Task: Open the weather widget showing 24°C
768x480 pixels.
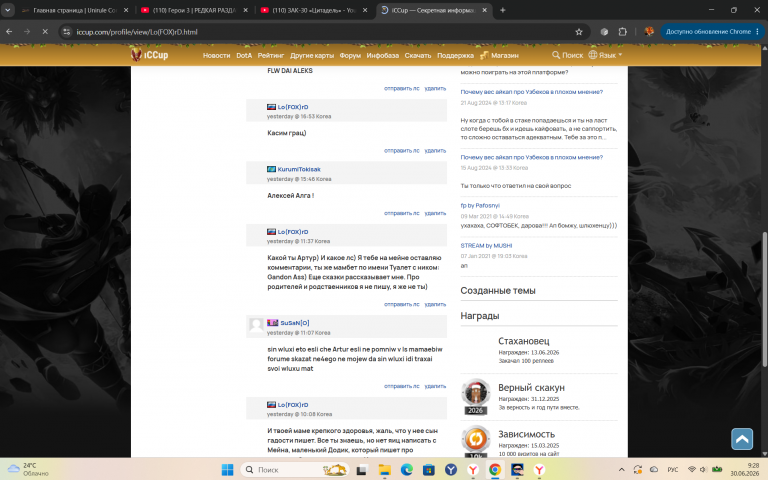Action: (28, 469)
